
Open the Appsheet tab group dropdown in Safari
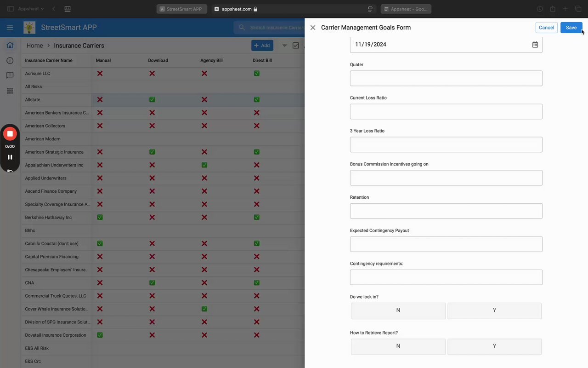click(x=31, y=9)
